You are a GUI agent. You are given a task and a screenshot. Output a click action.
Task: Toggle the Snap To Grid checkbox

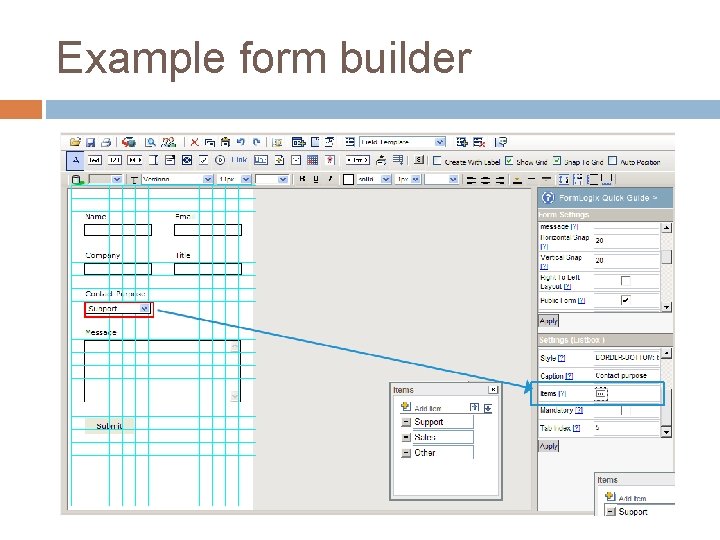[557, 161]
